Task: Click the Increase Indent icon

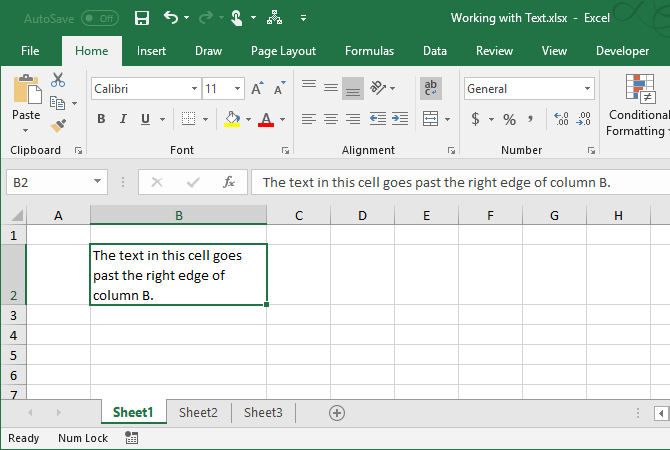Action: point(400,119)
